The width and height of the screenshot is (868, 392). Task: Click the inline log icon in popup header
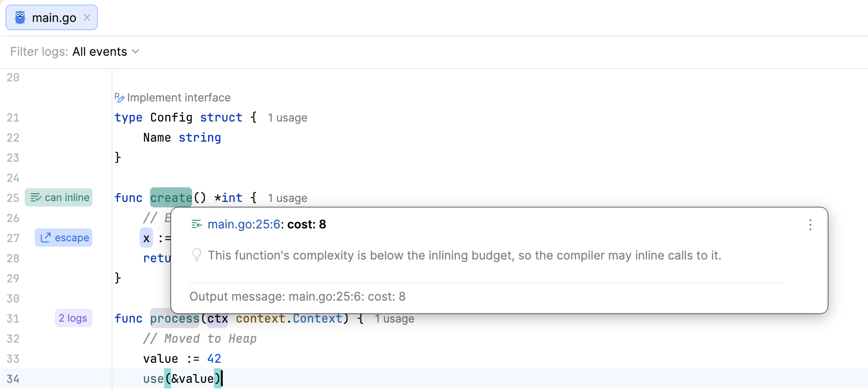197,224
